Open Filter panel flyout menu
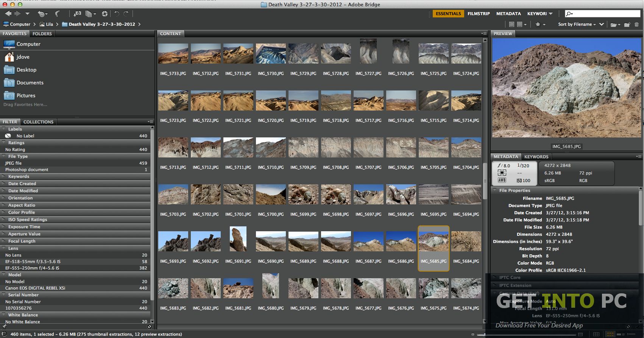Viewport: 644px width, 338px height. click(150, 122)
